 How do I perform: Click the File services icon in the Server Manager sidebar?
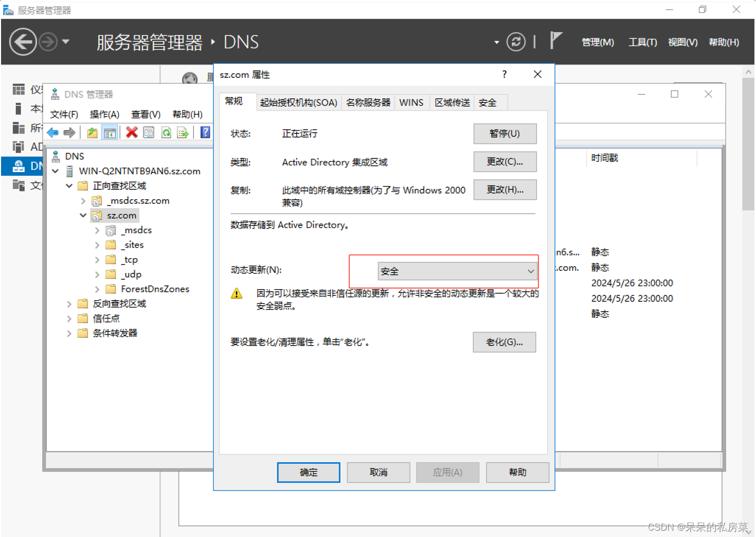tap(19, 185)
